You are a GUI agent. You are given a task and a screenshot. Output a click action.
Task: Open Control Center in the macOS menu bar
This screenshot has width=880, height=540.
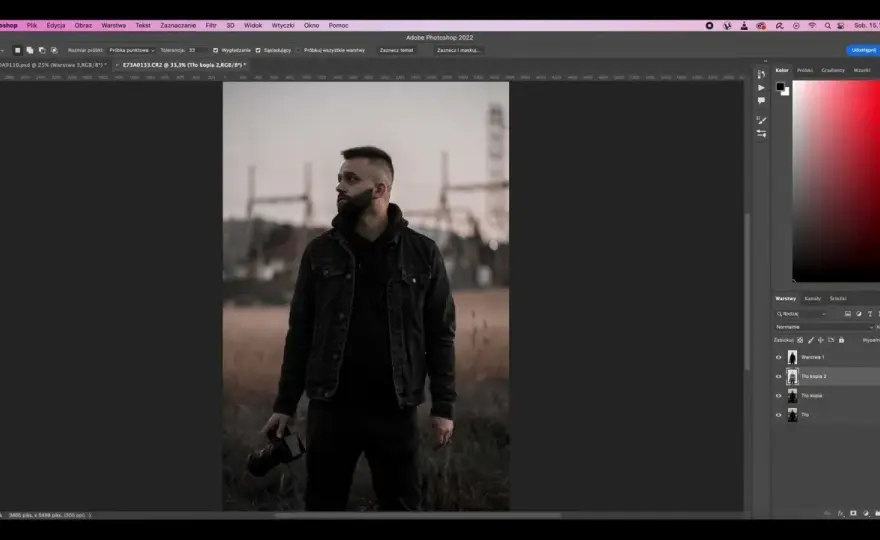coord(841,26)
